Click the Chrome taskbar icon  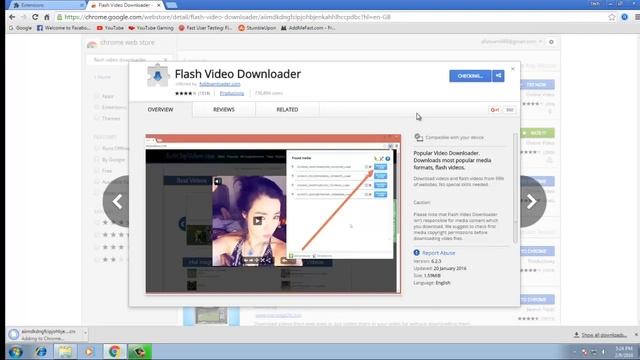115,351
